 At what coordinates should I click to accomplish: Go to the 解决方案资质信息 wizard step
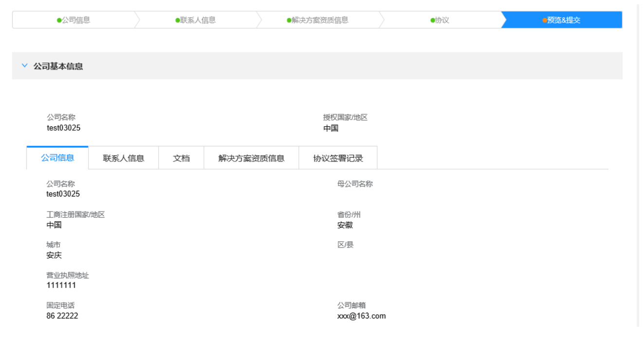[317, 20]
